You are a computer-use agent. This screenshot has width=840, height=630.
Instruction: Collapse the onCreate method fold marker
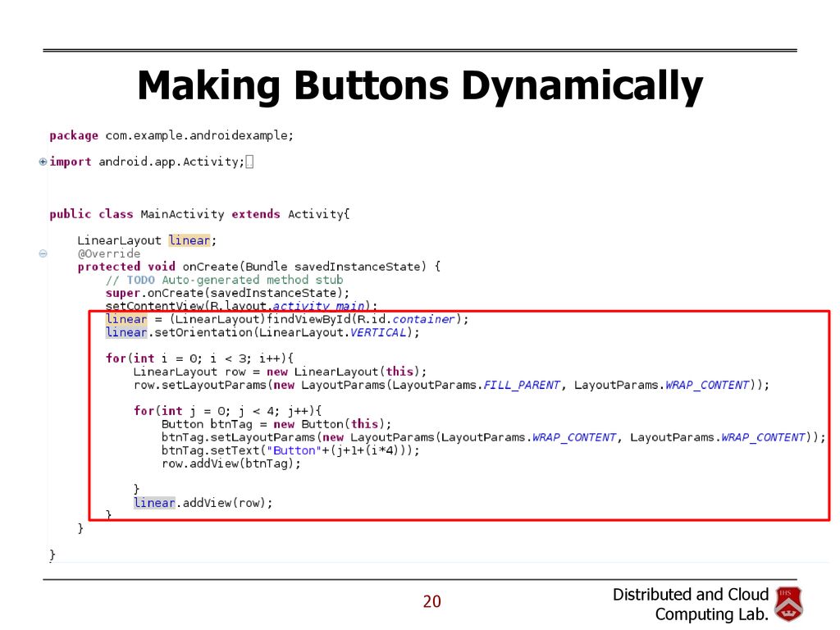click(x=43, y=253)
